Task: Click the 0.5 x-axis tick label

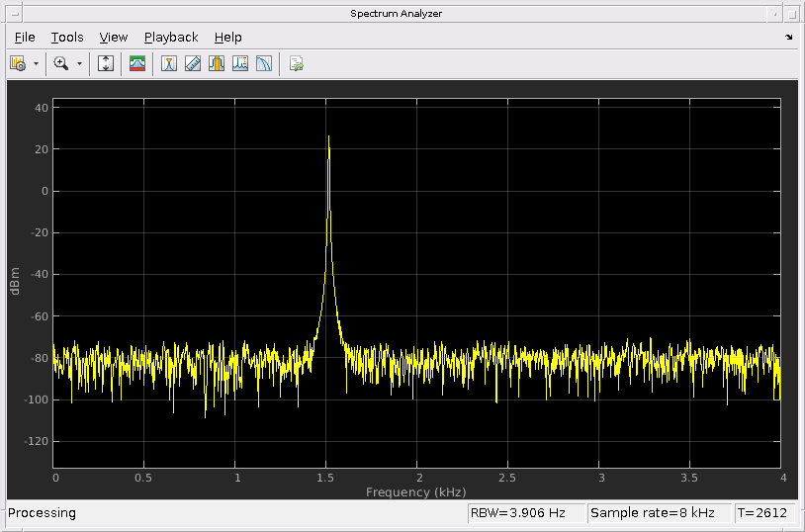Action: pos(143,478)
